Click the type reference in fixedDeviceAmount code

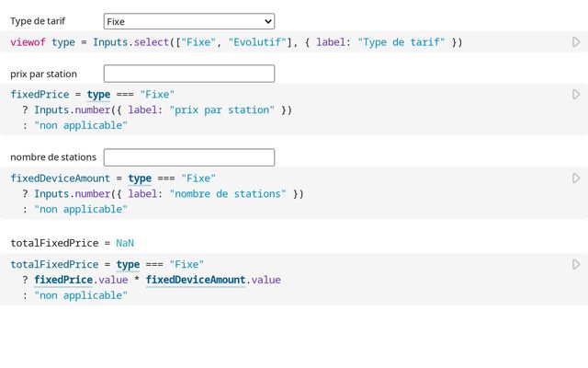click(140, 178)
